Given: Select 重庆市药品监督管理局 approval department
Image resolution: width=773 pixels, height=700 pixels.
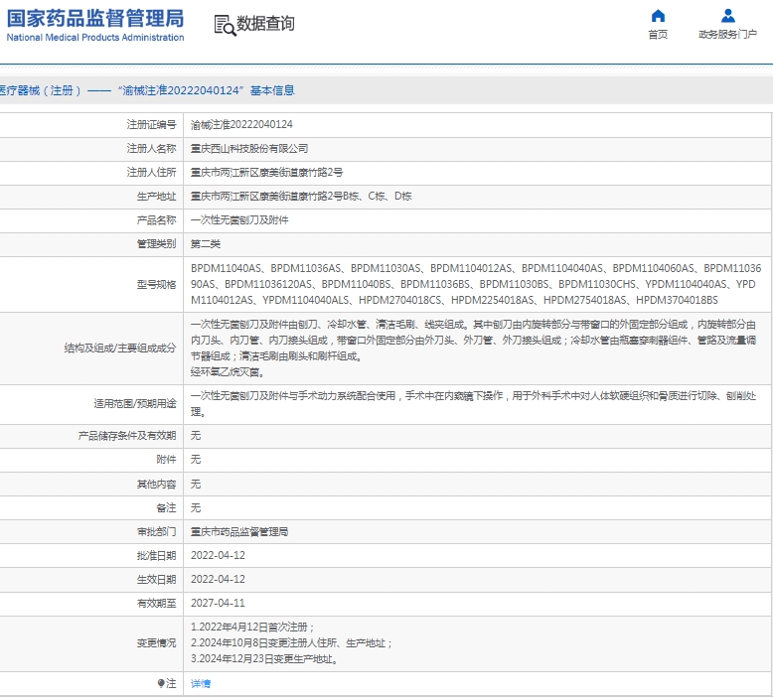Looking at the screenshot, I should [239, 531].
